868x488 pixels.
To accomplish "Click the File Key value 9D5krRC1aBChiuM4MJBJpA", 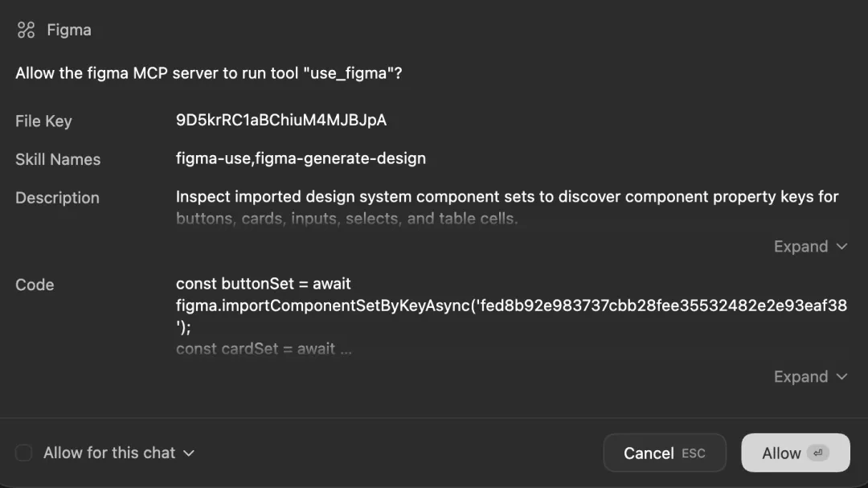I will click(281, 121).
